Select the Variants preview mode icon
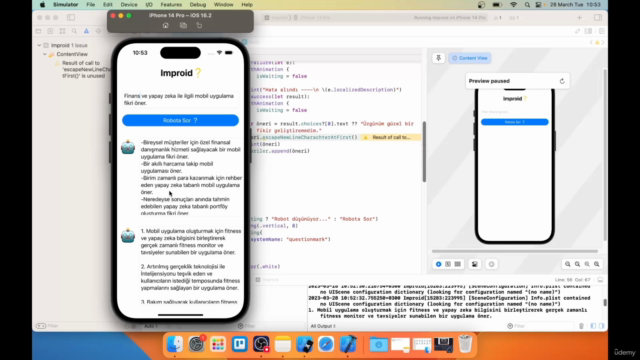Viewport: 640px width, 360px height. 458,264
